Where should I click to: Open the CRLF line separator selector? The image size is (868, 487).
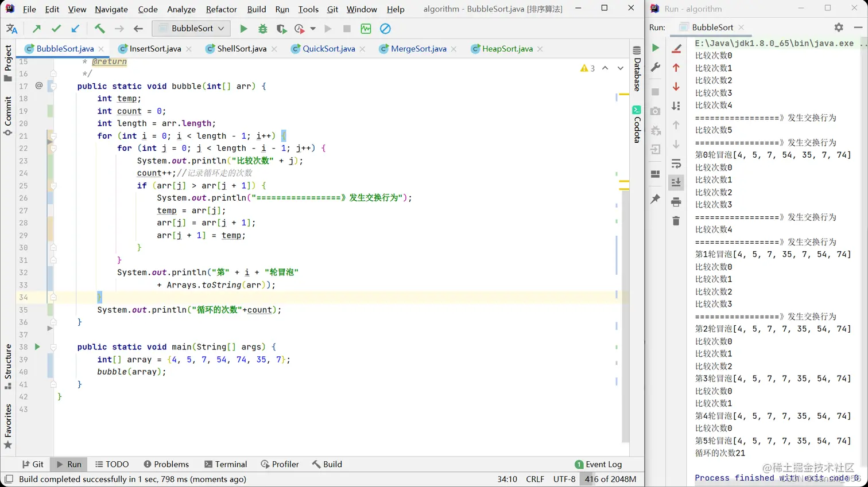point(535,479)
